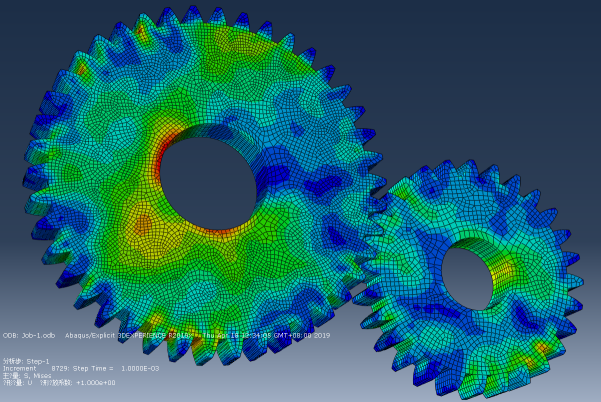This screenshot has height=402, width=601.
Task: Click the rightmost tooth of the small gear
Action: tap(578, 270)
